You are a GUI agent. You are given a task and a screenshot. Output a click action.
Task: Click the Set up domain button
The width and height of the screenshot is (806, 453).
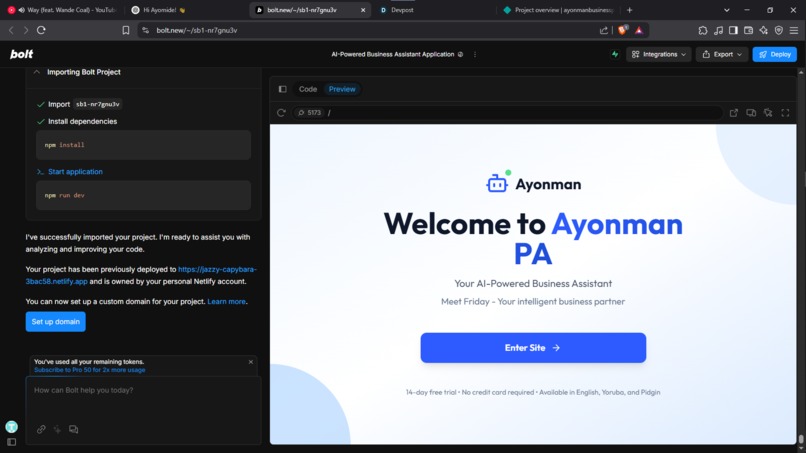click(56, 321)
